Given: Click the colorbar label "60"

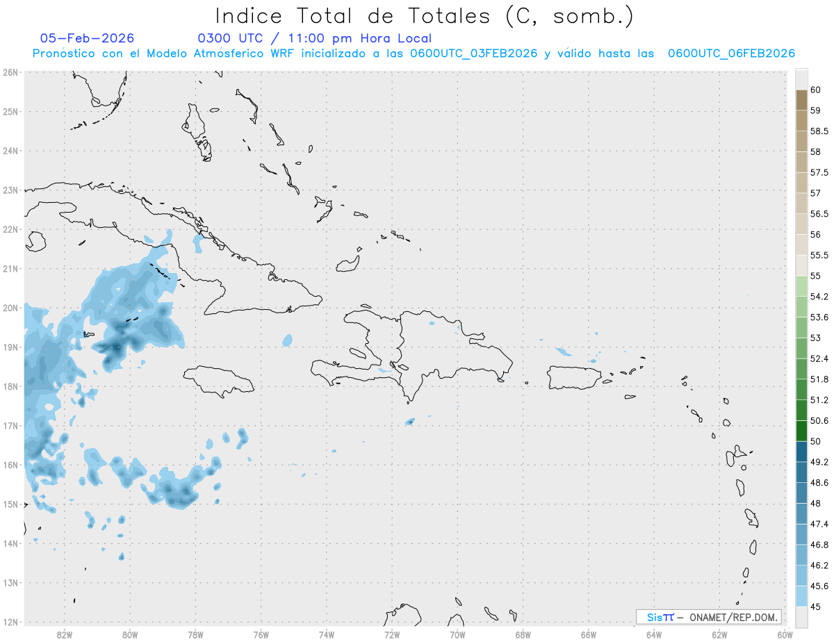Looking at the screenshot, I should [816, 90].
